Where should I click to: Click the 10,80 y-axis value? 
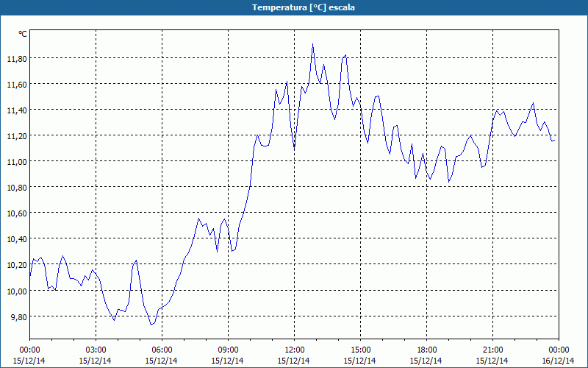(16, 188)
